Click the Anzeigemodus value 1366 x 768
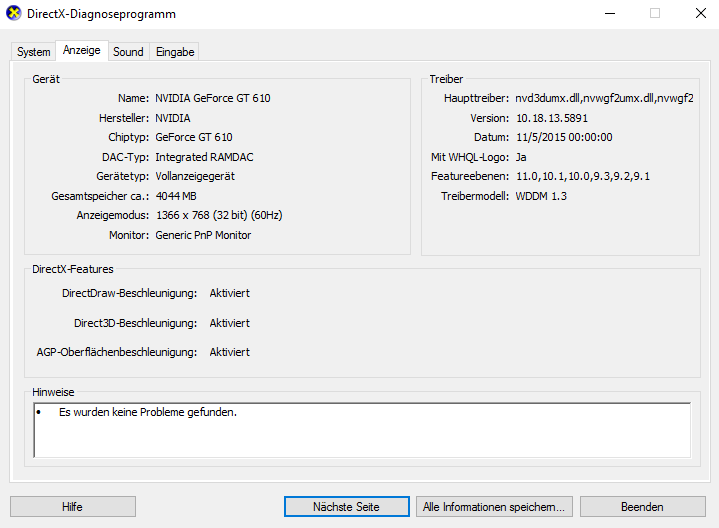 [x=220, y=215]
